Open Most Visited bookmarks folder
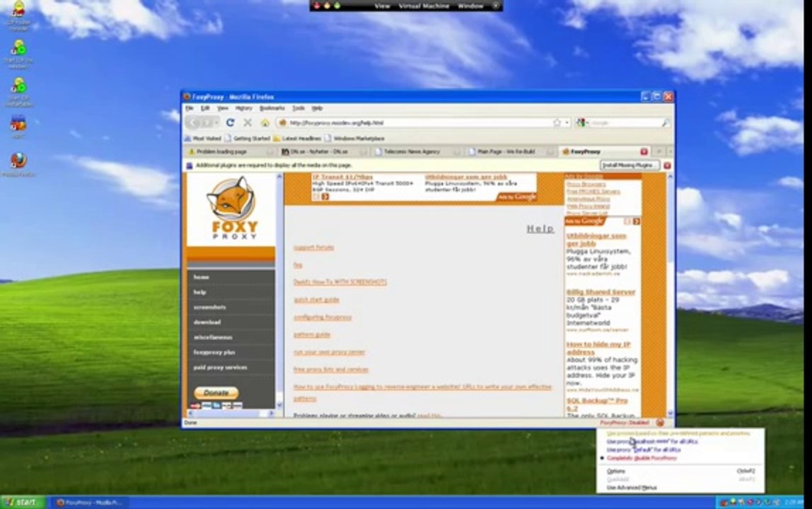 [203, 139]
